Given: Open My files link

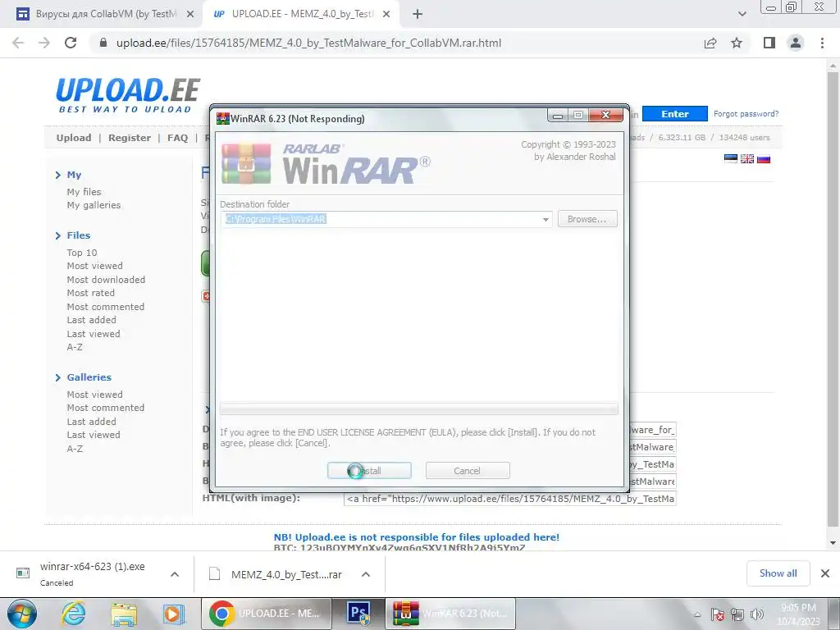Looking at the screenshot, I should 84,192.
